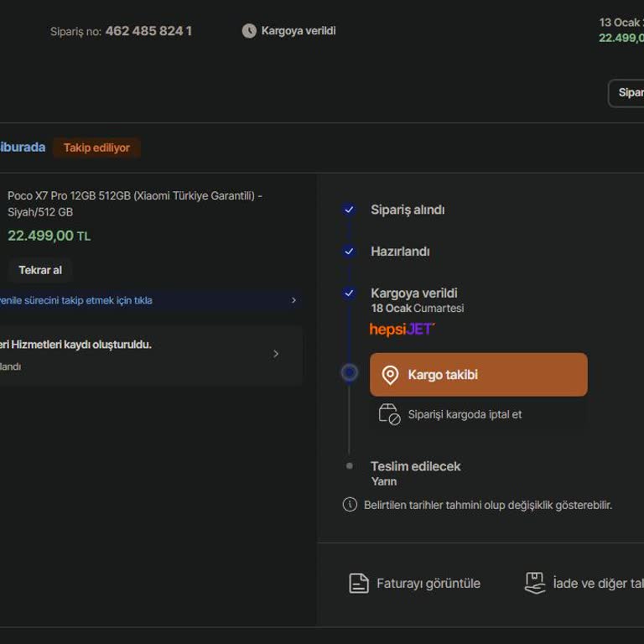Click the Sipariş no: label
The image size is (644, 644).
75,32
